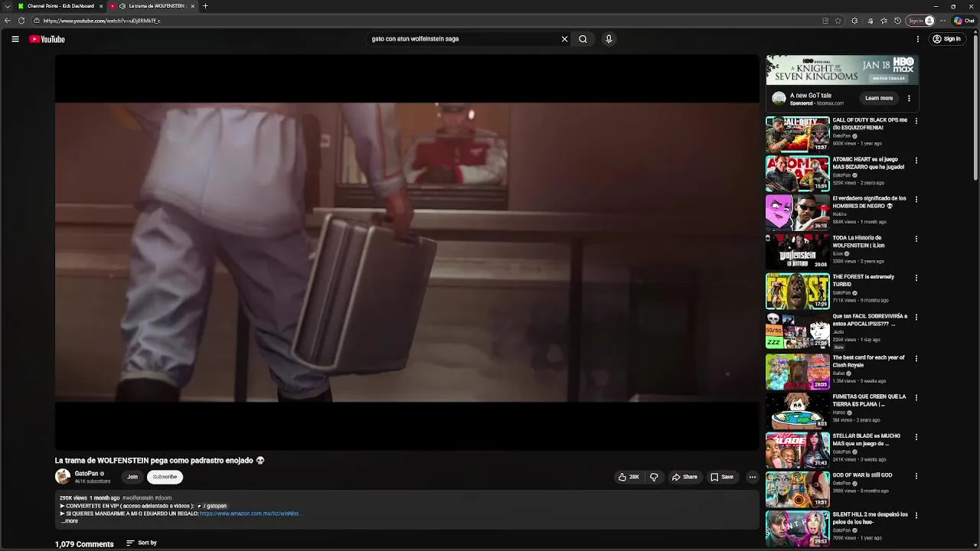
Task: Open the YouTube hamburger guide menu
Action: coord(15,39)
